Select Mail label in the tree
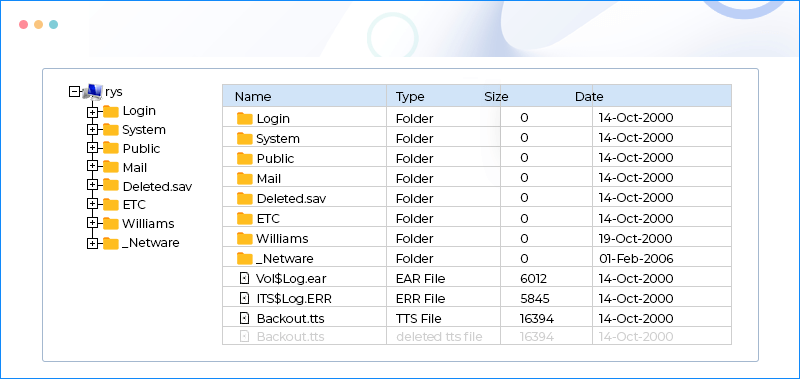Viewport: 800px width, 379px height. [x=135, y=167]
